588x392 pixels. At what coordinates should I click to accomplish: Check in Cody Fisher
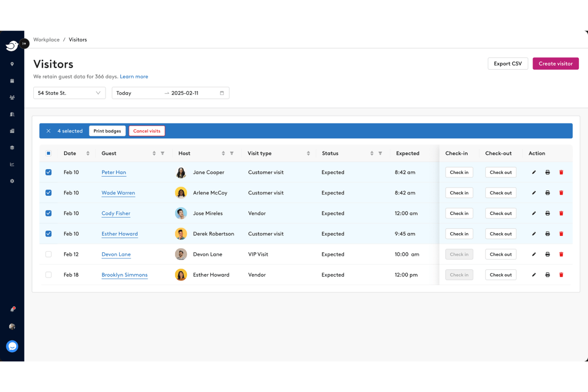459,213
